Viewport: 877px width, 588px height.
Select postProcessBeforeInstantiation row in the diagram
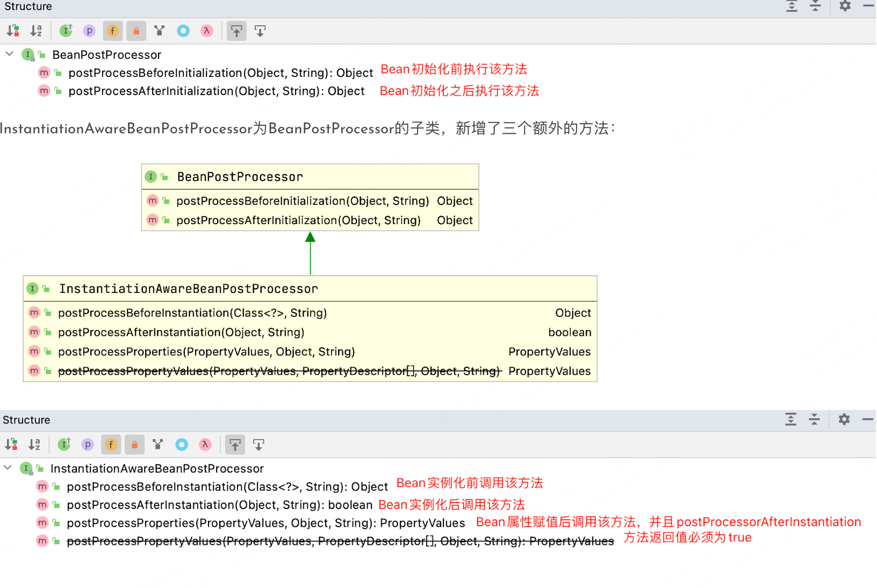[310, 313]
